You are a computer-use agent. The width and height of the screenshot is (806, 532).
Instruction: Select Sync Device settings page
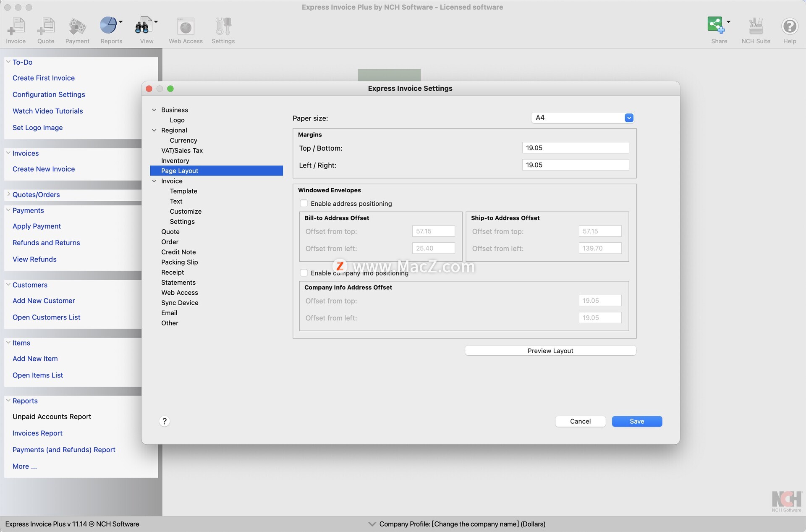tap(180, 303)
